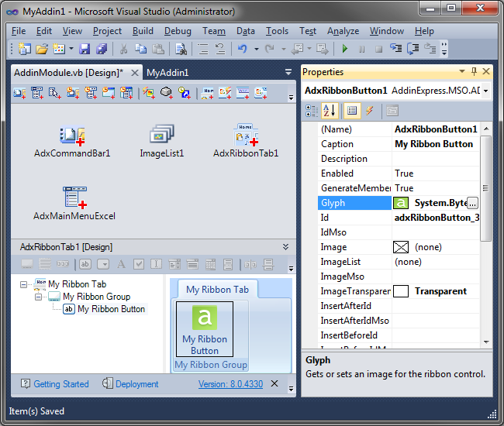The height and width of the screenshot is (426, 504).
Task: Click the Glyph ellipsis browse button
Action: point(472,203)
